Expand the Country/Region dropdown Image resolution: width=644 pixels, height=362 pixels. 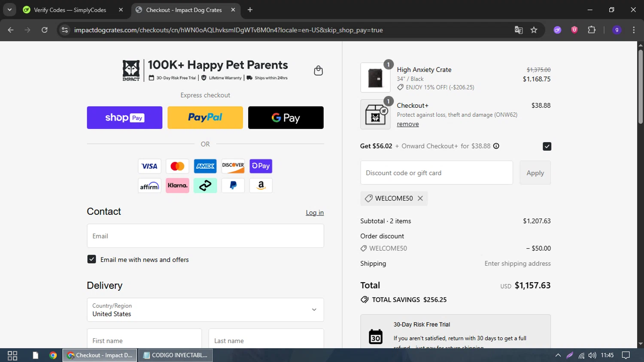[205, 310]
